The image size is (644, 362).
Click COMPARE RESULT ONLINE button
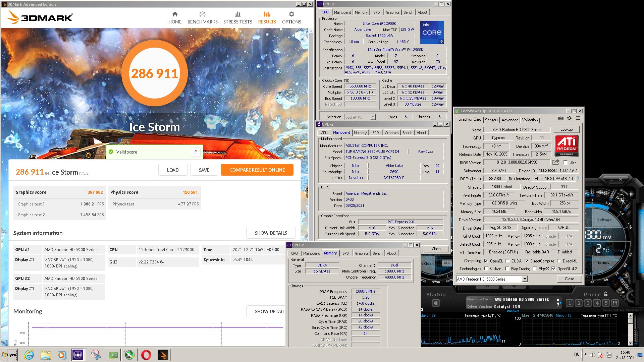point(257,170)
